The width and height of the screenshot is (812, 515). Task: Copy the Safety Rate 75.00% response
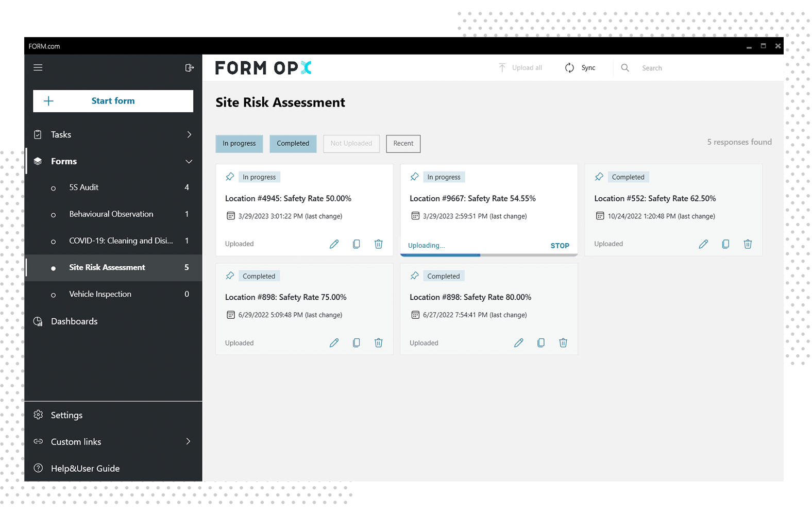tap(356, 343)
